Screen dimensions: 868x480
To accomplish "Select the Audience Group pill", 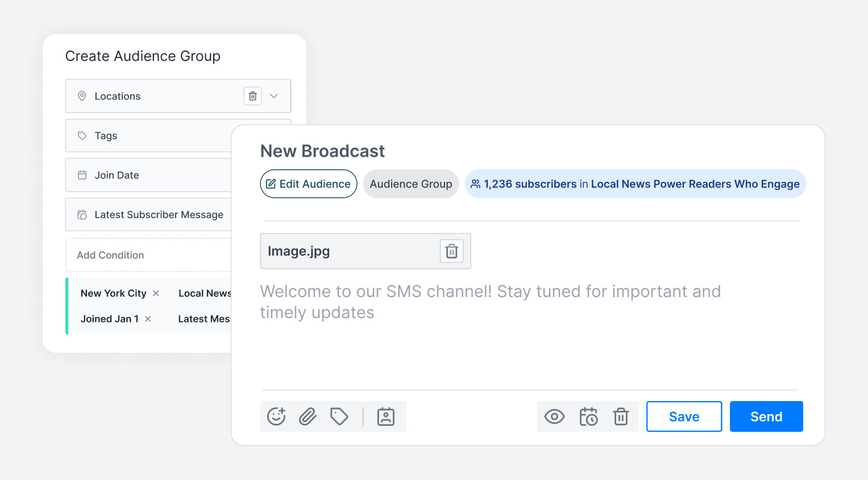I will click(410, 184).
